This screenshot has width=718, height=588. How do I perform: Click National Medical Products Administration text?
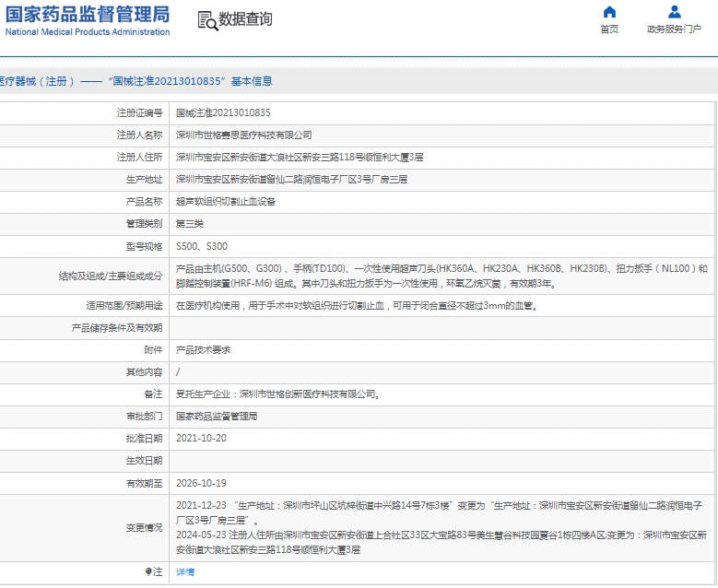point(88,31)
